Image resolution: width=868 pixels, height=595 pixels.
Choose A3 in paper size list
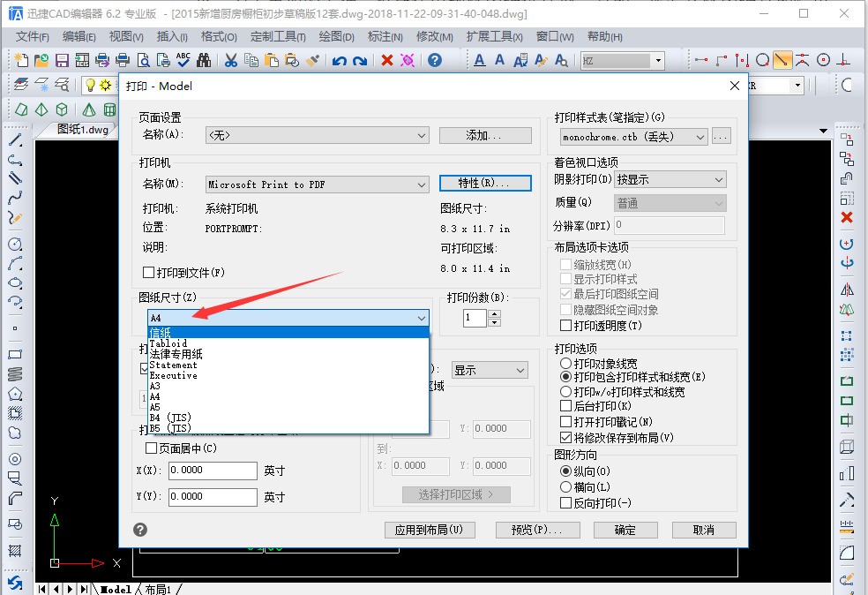click(288, 386)
